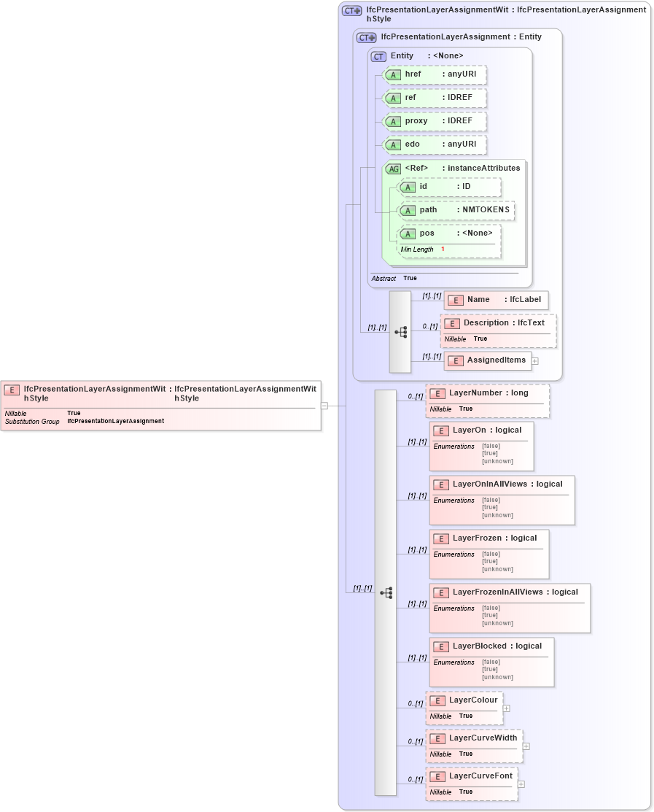Expand the LayerCurveWidth element
The width and height of the screenshot is (654, 812).
pyautogui.click(x=526, y=745)
